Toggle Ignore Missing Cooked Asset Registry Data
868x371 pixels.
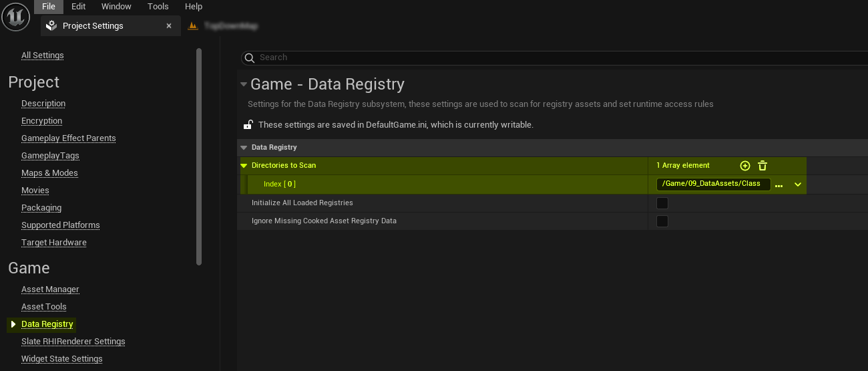(662, 221)
